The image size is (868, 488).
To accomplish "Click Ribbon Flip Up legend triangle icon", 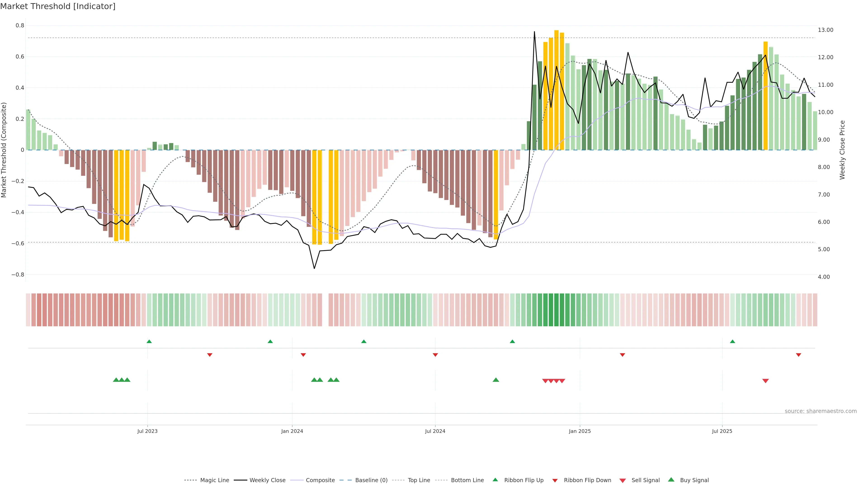I will 495,480.
